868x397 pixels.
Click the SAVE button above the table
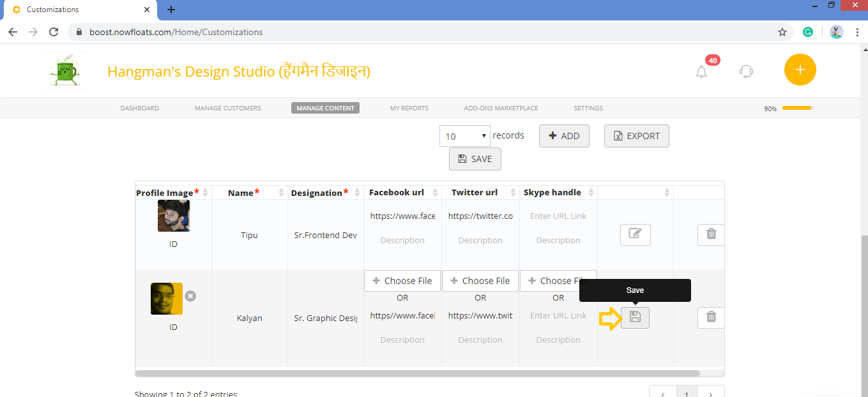[475, 159]
